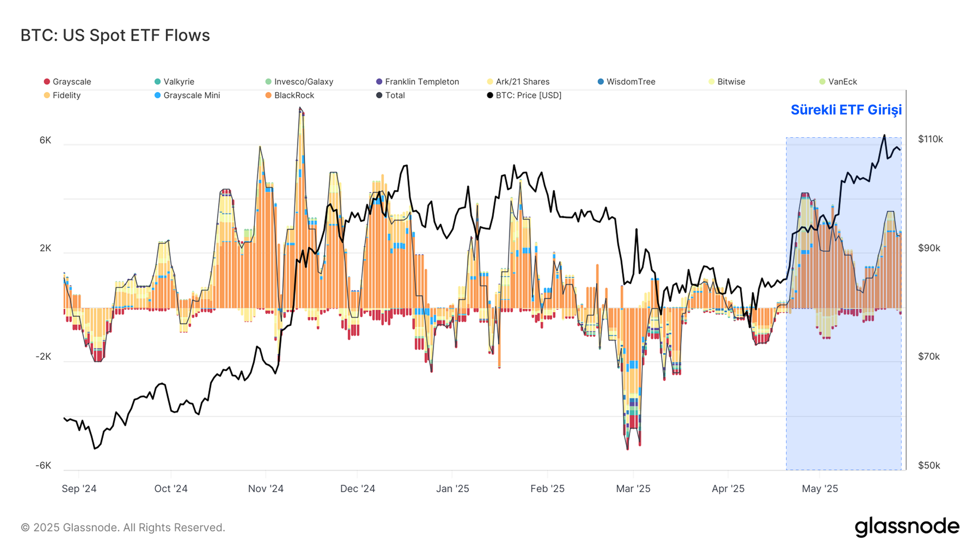
Task: Click the $110k price axis label
Action: [930, 139]
